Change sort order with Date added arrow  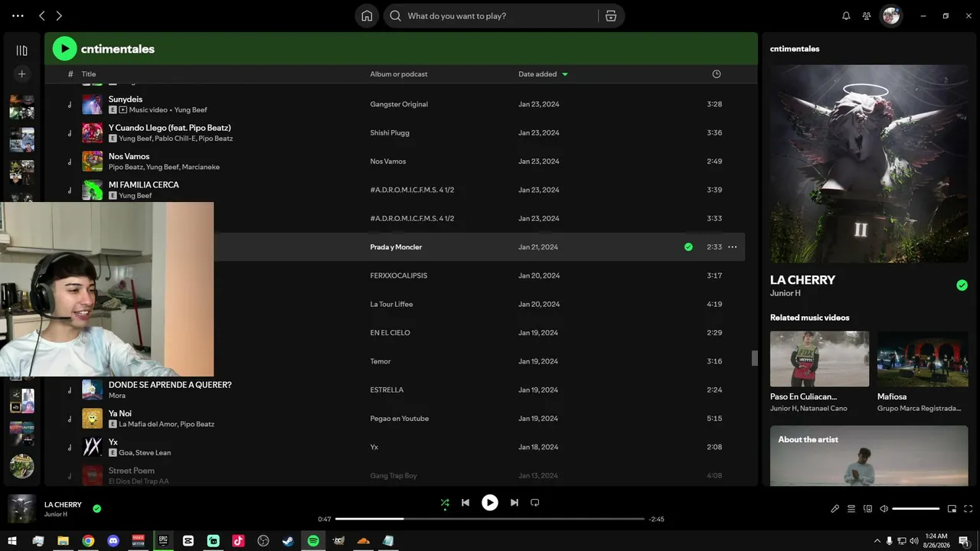coord(565,74)
